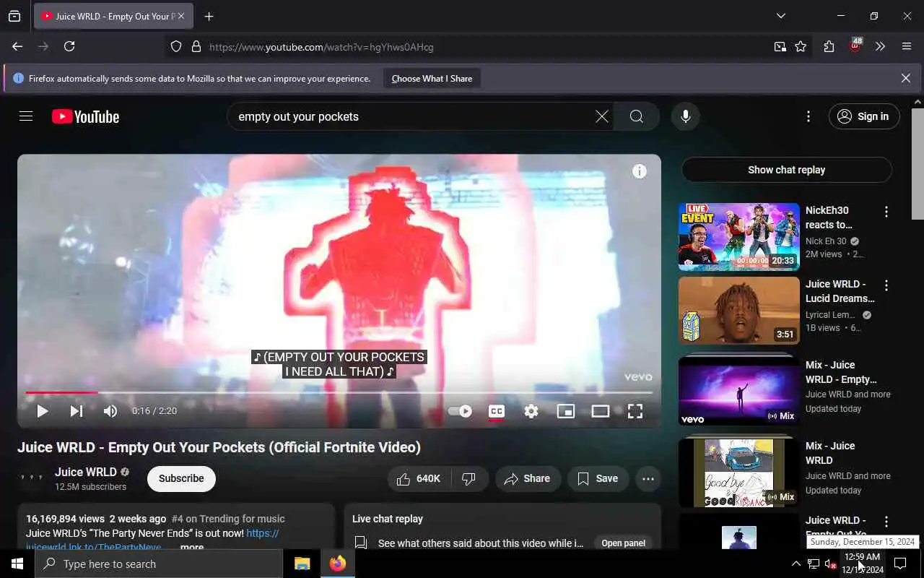
Task: Mute the video volume speaker
Action: click(x=110, y=411)
